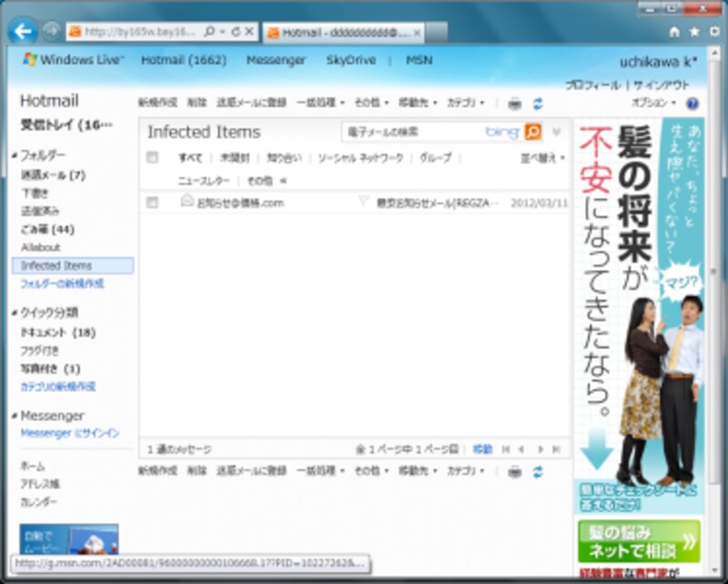This screenshot has height=584, width=728.
Task: Open Messenger in header navigation
Action: point(277,60)
